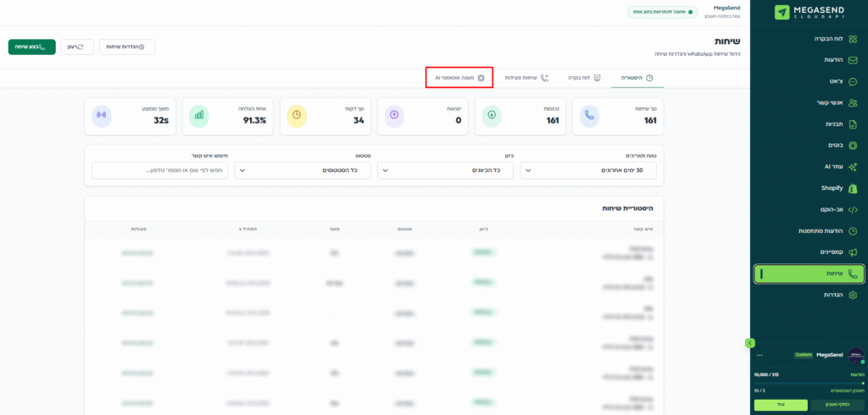Collapse the sidebar with the green chevron
The height and width of the screenshot is (415, 868).
tap(749, 343)
